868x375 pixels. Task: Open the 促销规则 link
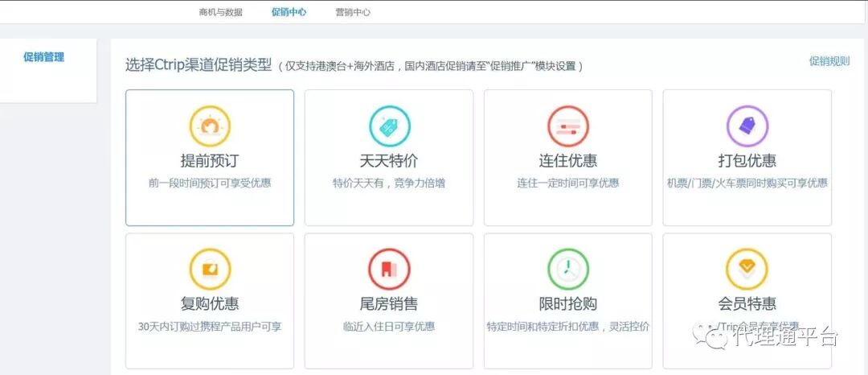pos(829,61)
